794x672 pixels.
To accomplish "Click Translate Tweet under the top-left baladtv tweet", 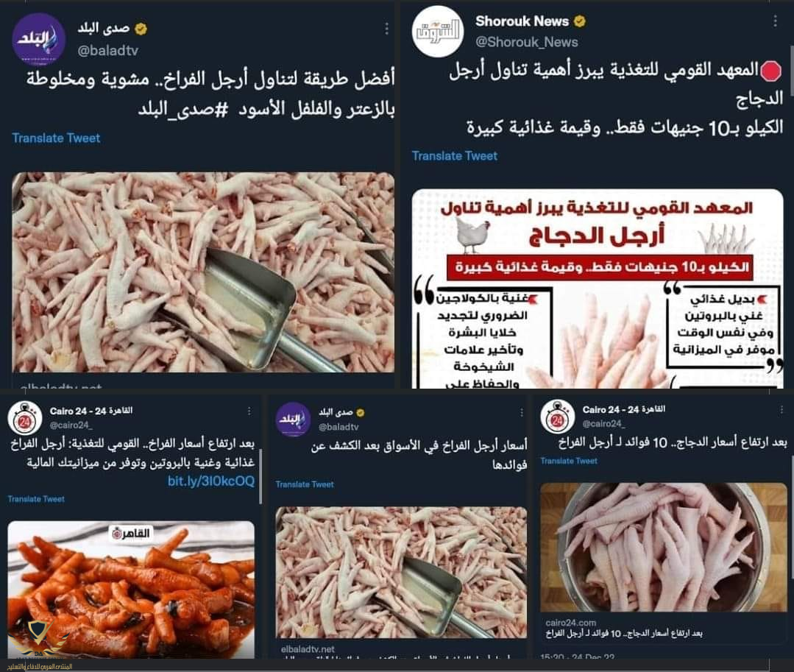I will pyautogui.click(x=56, y=138).
